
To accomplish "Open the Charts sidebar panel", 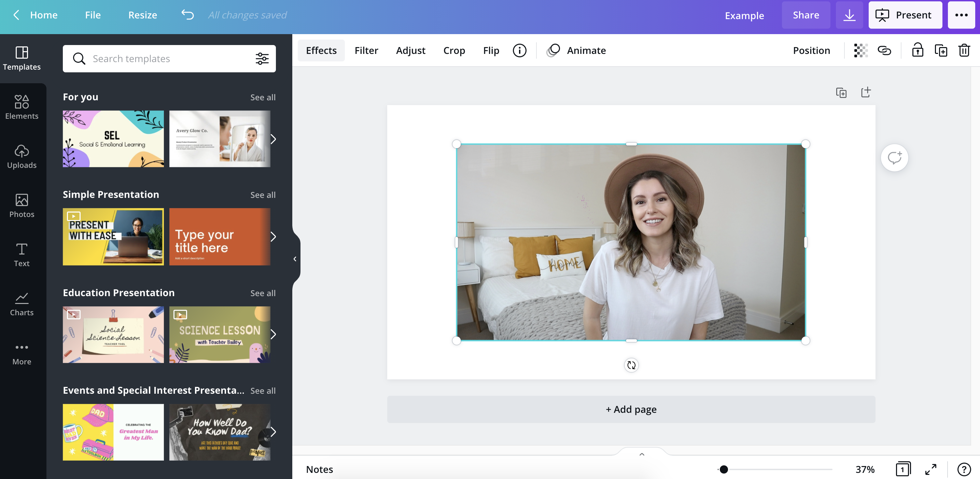I will 22,304.
